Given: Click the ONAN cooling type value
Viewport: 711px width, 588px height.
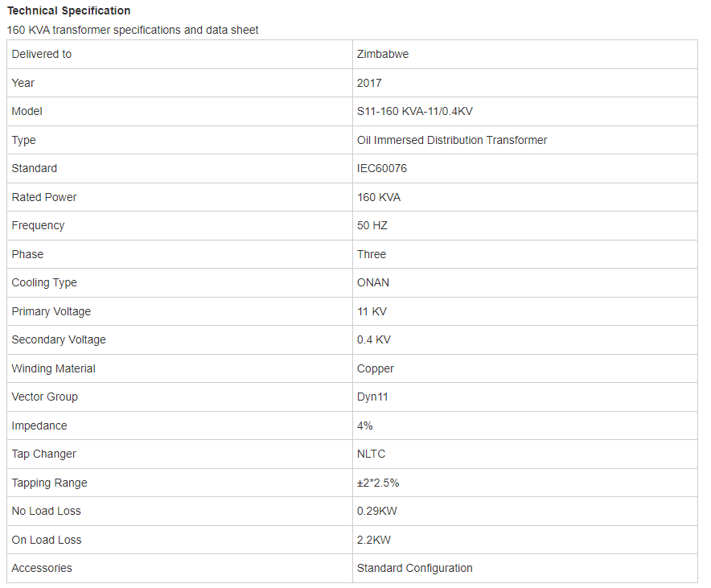Looking at the screenshot, I should click(x=372, y=283).
